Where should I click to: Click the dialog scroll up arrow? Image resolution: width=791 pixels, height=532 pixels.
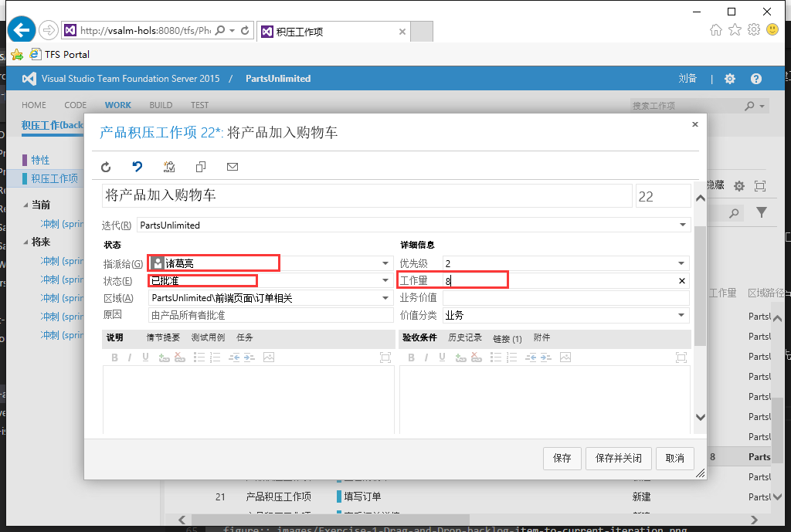tap(700, 198)
